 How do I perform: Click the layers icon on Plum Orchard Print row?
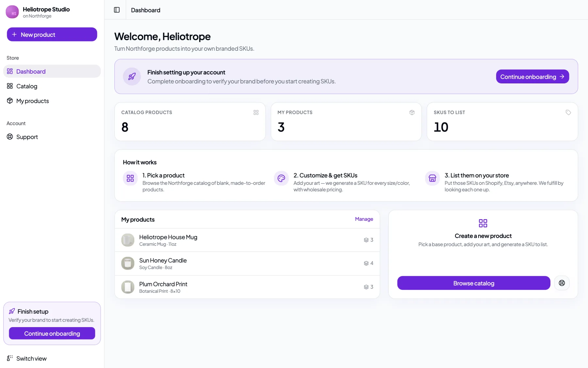[366, 287]
